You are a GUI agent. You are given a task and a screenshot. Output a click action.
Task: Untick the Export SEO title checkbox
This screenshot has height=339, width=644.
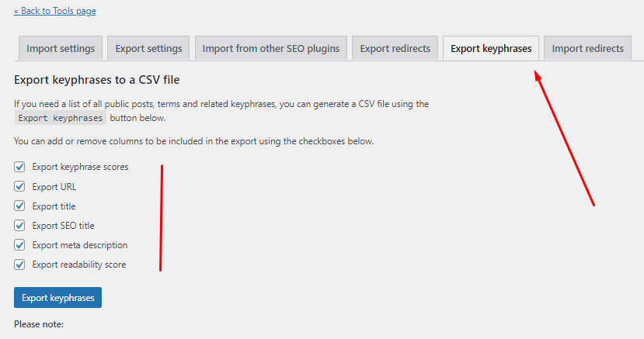[20, 226]
